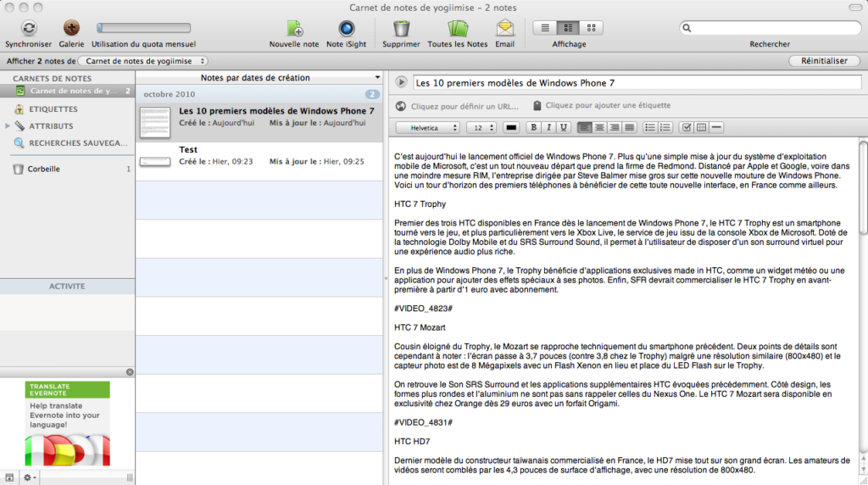Viewport: 868px width, 485px height.
Task: Open the Corbeille trash
Action: click(x=44, y=169)
